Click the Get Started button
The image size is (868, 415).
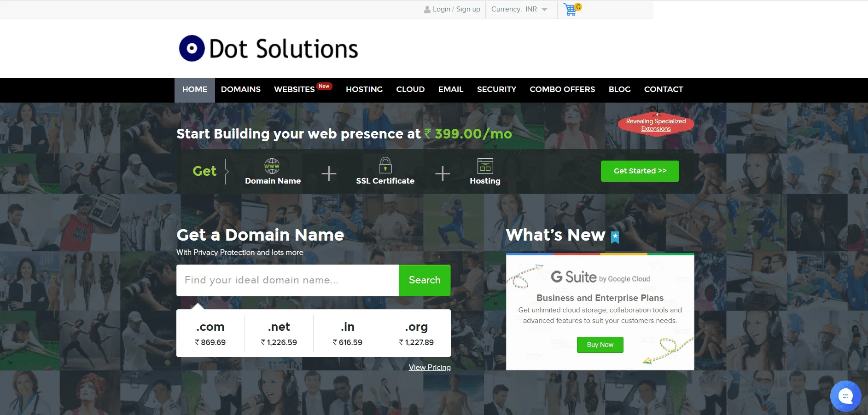coord(640,171)
